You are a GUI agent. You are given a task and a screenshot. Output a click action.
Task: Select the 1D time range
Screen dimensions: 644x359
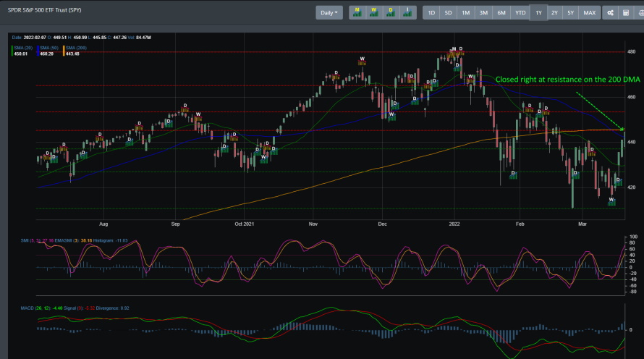(431, 13)
